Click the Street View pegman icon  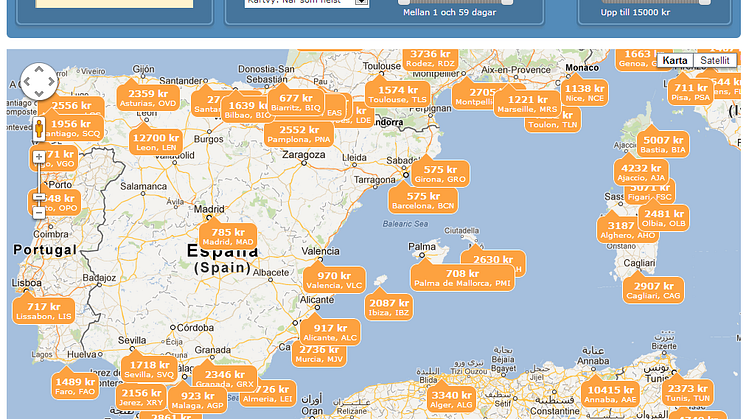click(39, 130)
